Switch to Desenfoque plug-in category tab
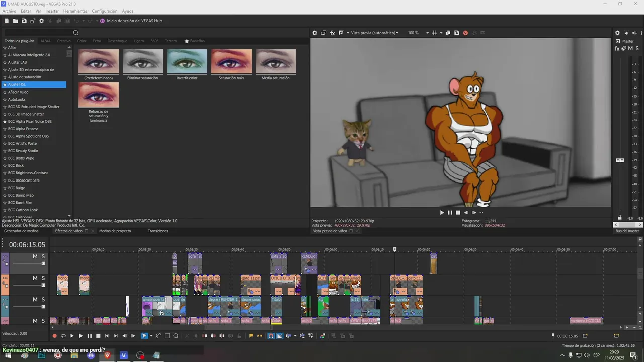 pos(117,41)
